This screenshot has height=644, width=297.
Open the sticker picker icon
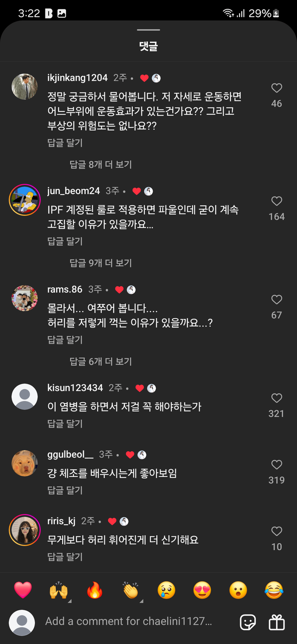coord(248,622)
